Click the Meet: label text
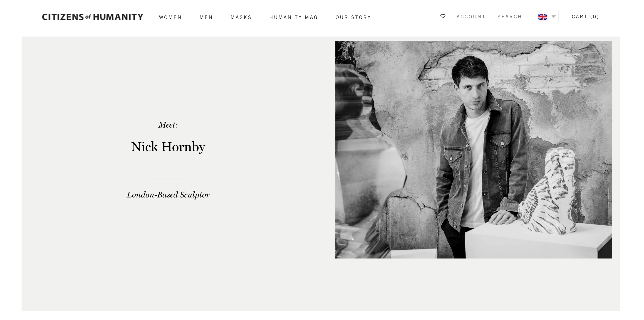The width and height of the screenshot is (644, 320). pos(168,125)
